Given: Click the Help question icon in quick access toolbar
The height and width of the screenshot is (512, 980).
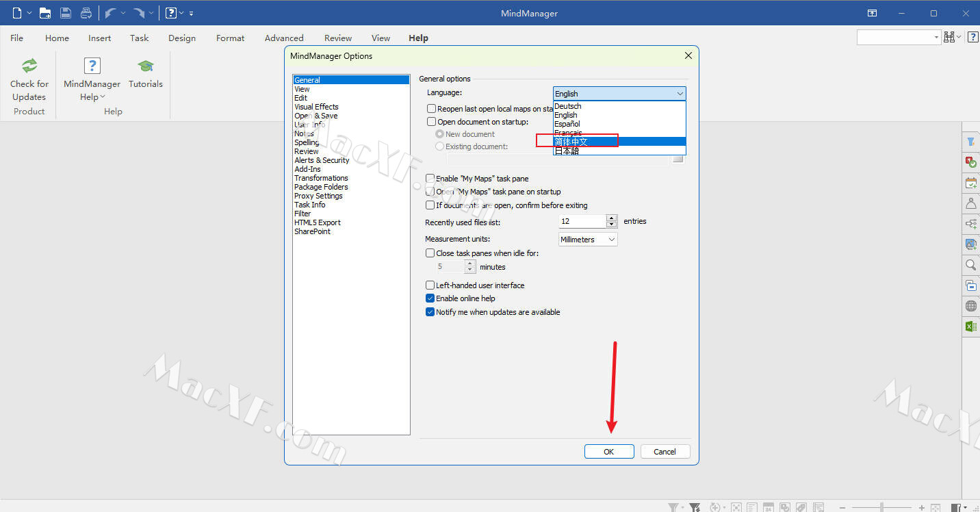Looking at the screenshot, I should (x=171, y=12).
